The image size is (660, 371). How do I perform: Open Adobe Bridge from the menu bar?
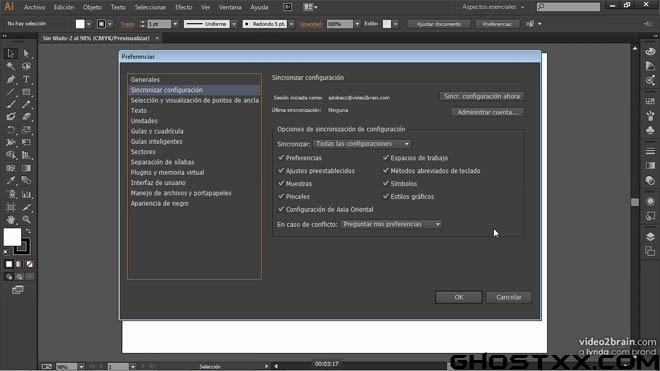pyautogui.click(x=287, y=7)
